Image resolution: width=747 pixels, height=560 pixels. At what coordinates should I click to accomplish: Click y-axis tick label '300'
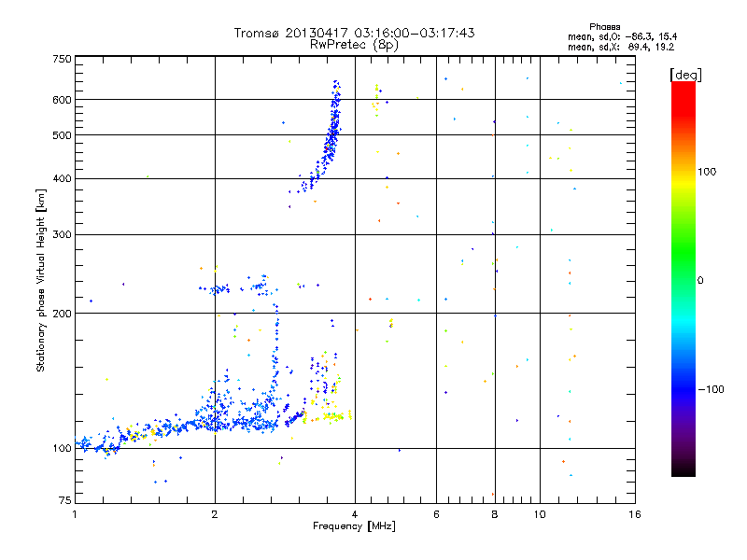pyautogui.click(x=62, y=235)
